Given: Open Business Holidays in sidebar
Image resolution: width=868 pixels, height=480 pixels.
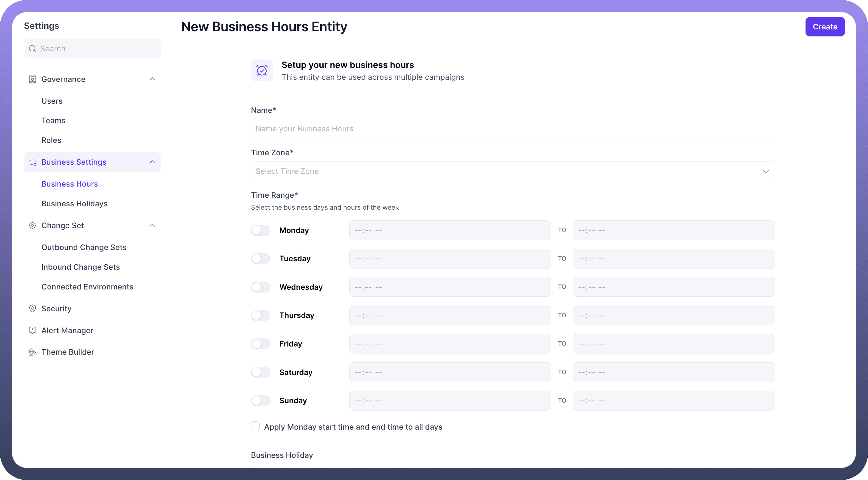Looking at the screenshot, I should coord(74,204).
